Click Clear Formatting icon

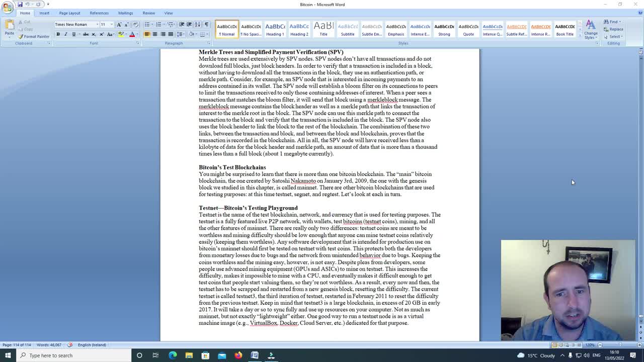click(135, 24)
